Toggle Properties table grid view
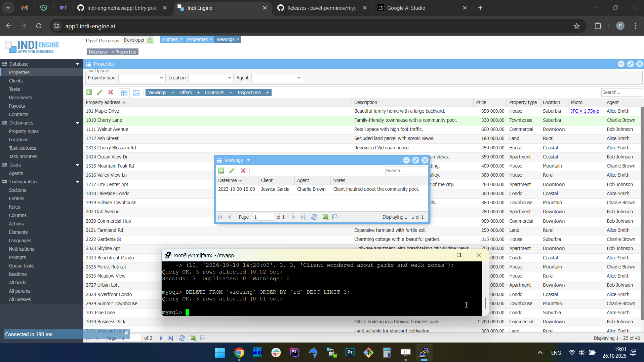This screenshot has width=644, height=362. 124,93
